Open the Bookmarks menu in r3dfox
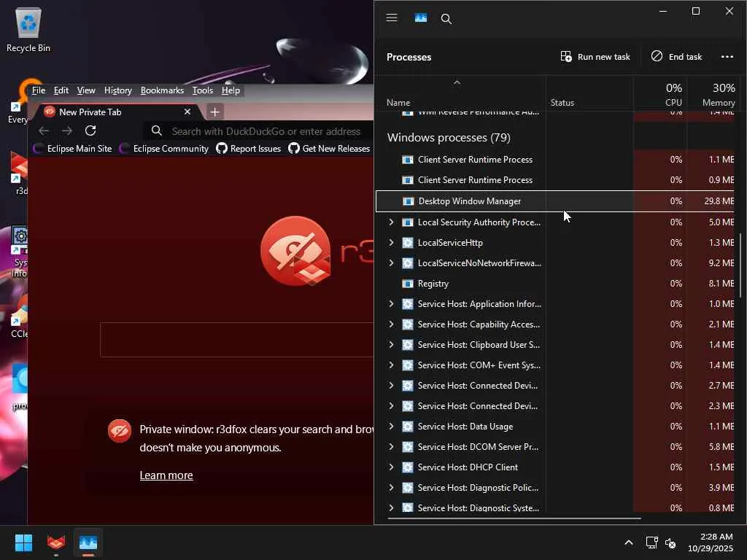The image size is (747, 560). click(162, 90)
